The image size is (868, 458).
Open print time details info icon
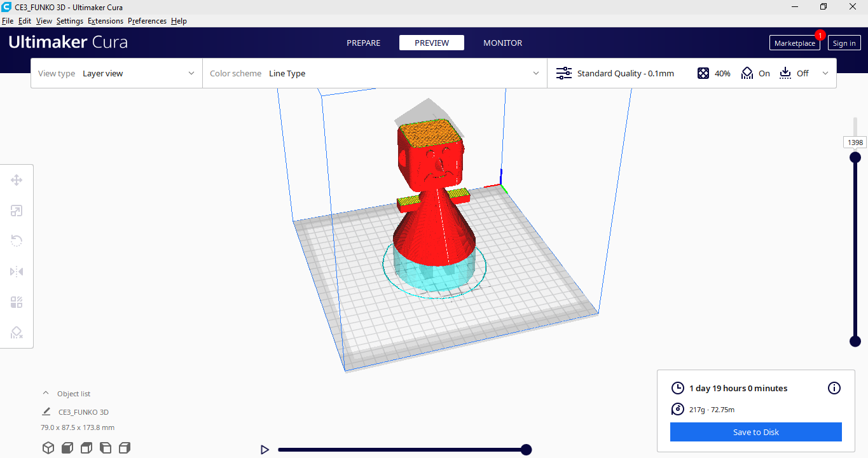coord(834,388)
